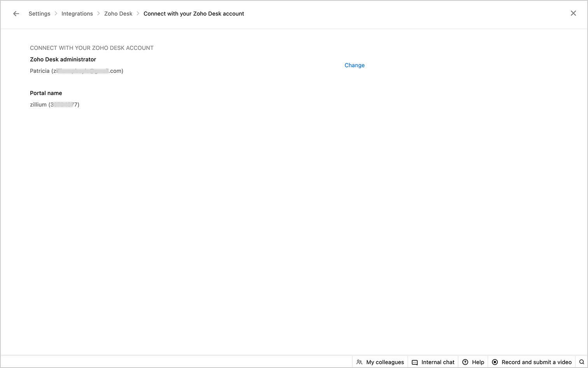The height and width of the screenshot is (368, 588).
Task: Go to the Zoho Desk breadcrumb
Action: click(118, 14)
